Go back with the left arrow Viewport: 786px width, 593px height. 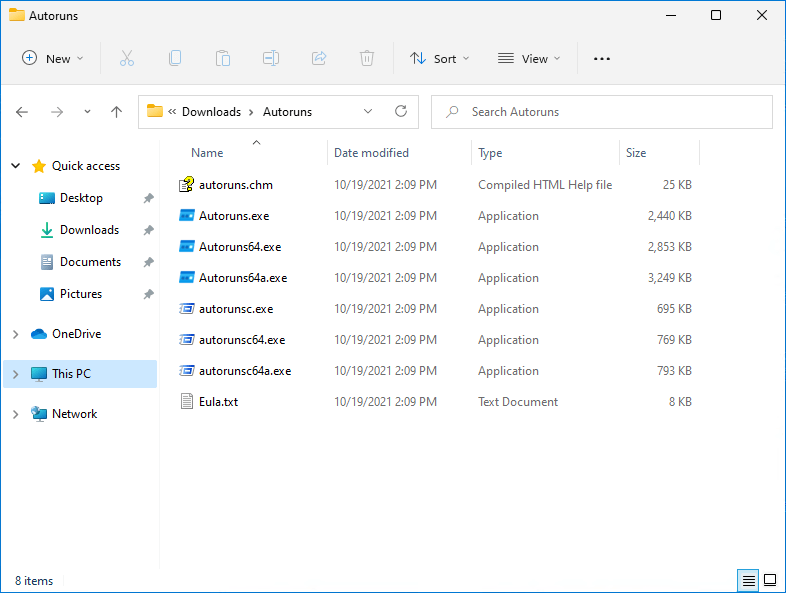pos(22,112)
